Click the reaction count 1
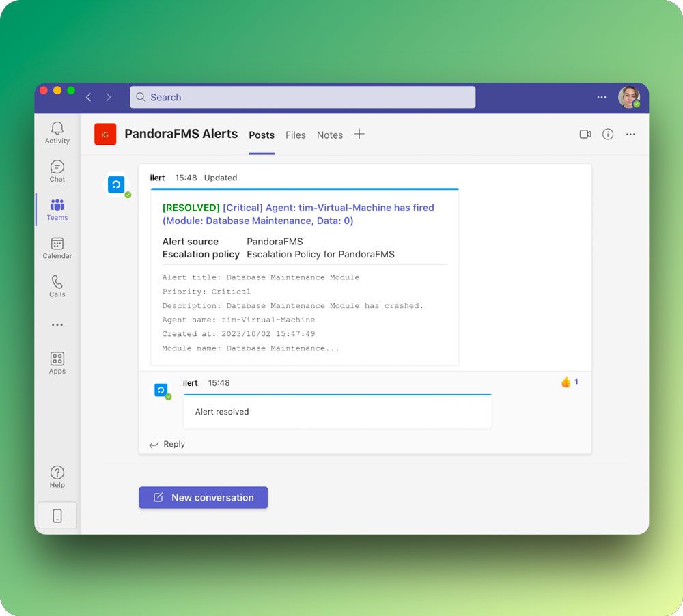This screenshot has height=616, width=683. pyautogui.click(x=576, y=382)
